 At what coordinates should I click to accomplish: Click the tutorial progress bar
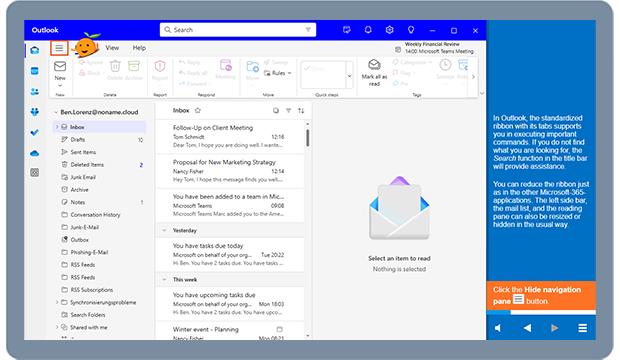click(x=541, y=313)
